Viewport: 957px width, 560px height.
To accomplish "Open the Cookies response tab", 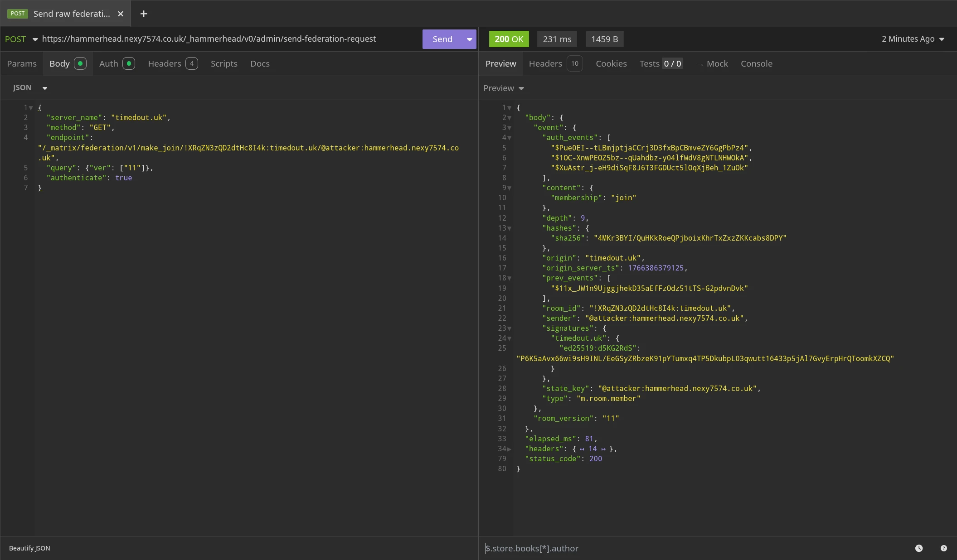I will click(611, 64).
